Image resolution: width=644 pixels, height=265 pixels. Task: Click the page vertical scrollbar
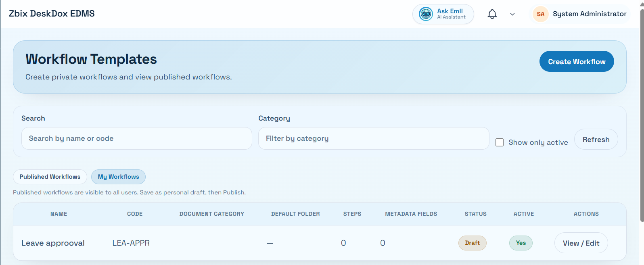click(642, 115)
